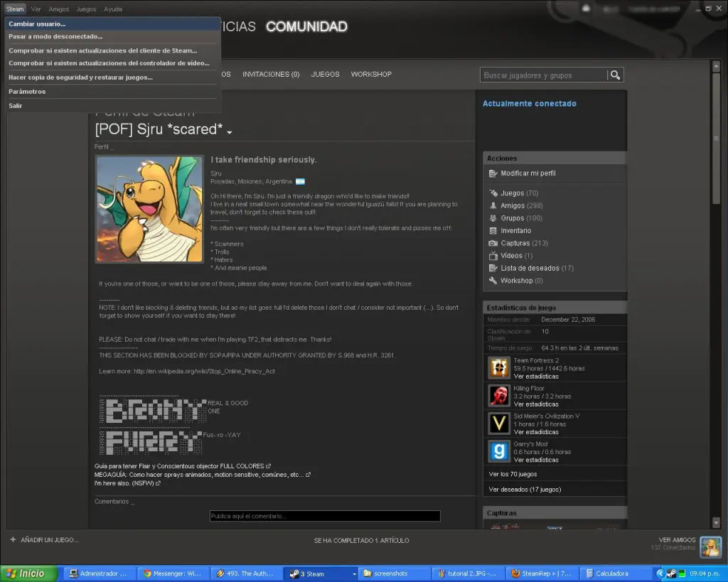
Task: Click Modificar mi perfil icon
Action: 493,173
